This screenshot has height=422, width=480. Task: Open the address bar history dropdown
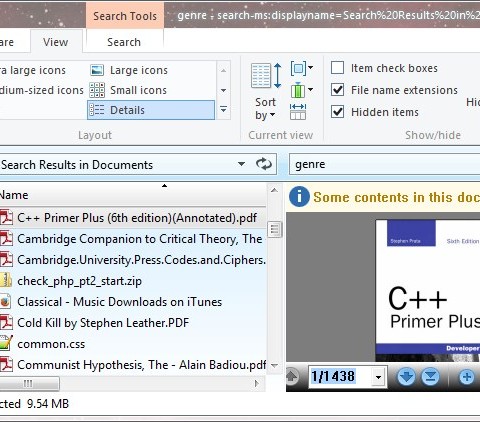click(x=241, y=164)
